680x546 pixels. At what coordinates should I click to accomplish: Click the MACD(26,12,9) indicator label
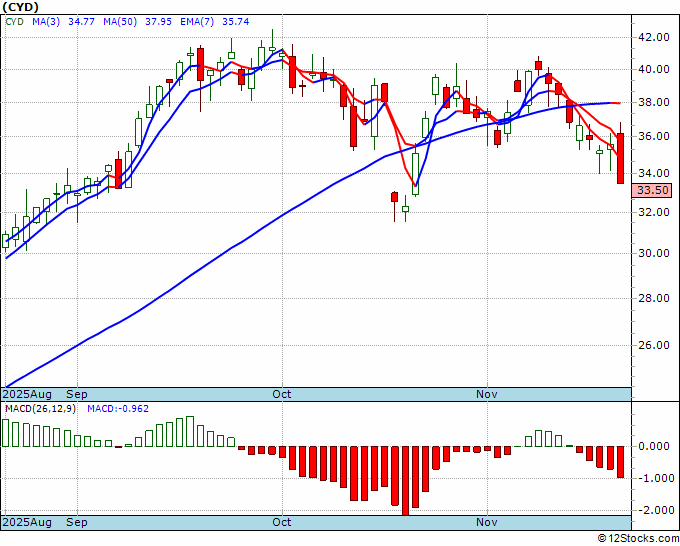[x=40, y=409]
